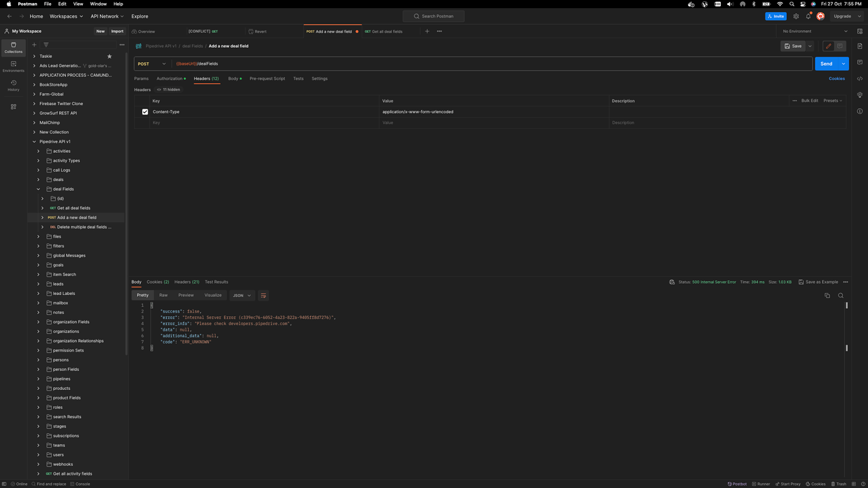Open the configure sidebar apps icon
The height and width of the screenshot is (488, 868).
13,107
